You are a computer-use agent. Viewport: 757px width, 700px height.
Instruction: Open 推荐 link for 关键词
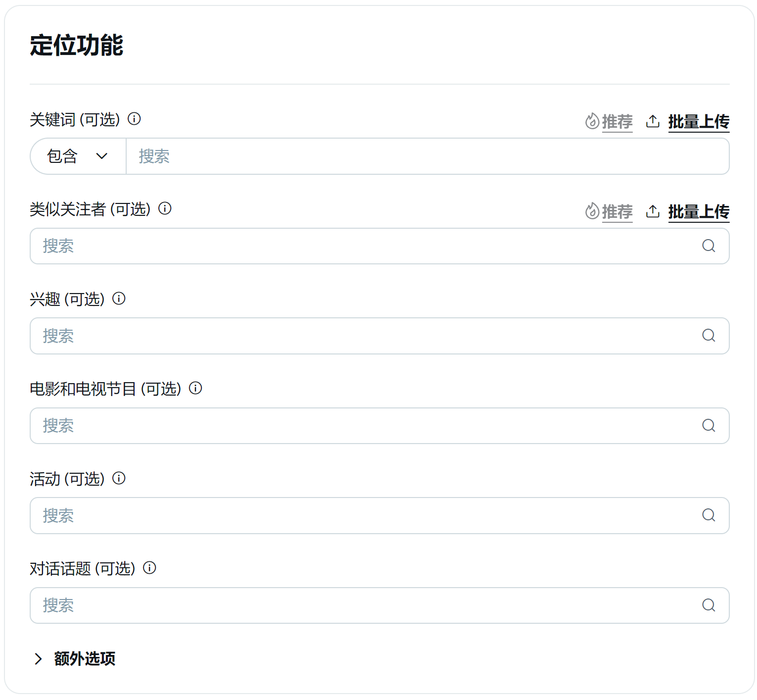pyautogui.click(x=617, y=122)
